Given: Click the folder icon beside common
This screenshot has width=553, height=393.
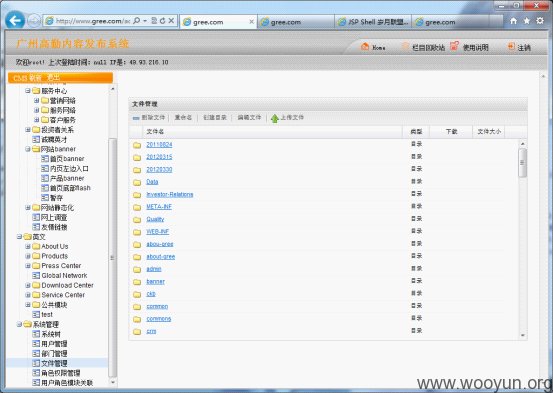Looking at the screenshot, I should click(x=137, y=307).
